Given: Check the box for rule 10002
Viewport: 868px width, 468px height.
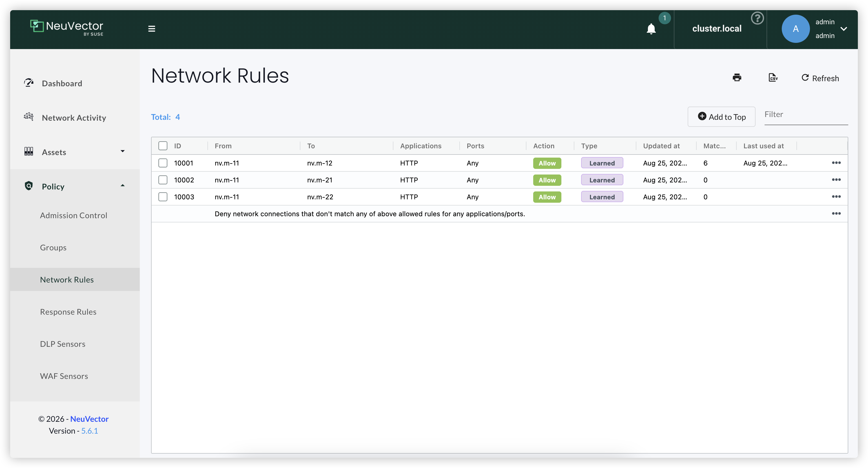Looking at the screenshot, I should (163, 180).
